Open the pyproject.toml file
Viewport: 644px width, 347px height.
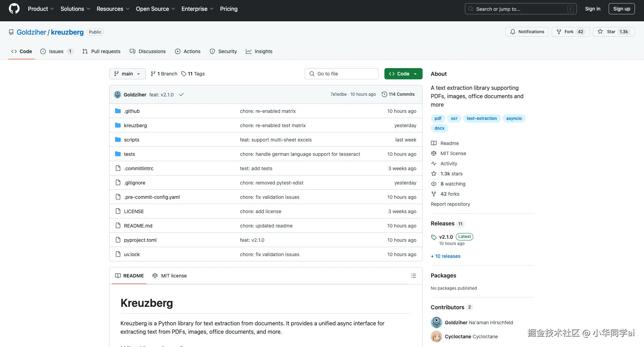(140, 240)
